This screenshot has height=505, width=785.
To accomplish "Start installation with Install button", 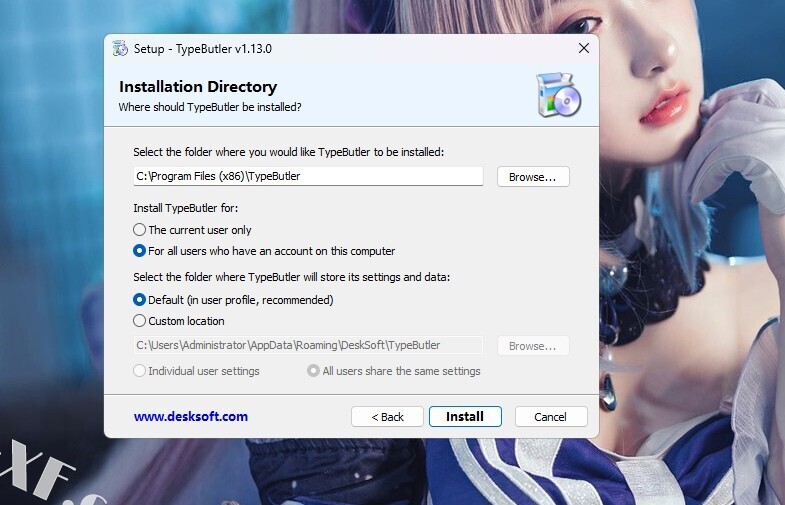I will pyautogui.click(x=465, y=416).
